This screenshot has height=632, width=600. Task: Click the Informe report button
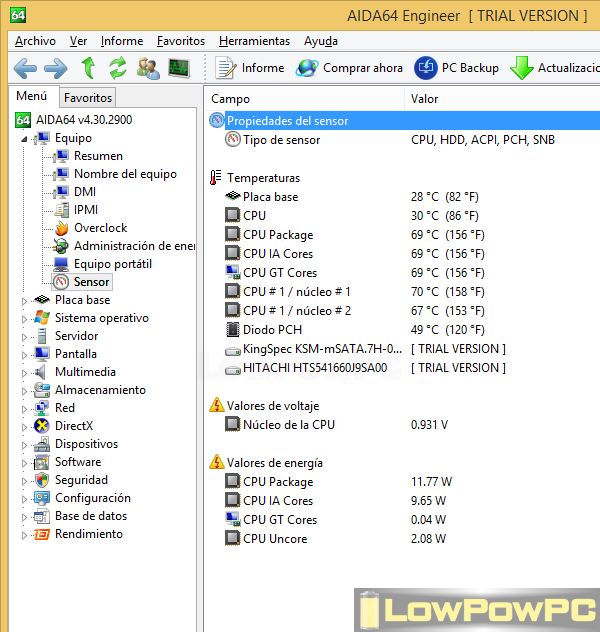point(250,68)
